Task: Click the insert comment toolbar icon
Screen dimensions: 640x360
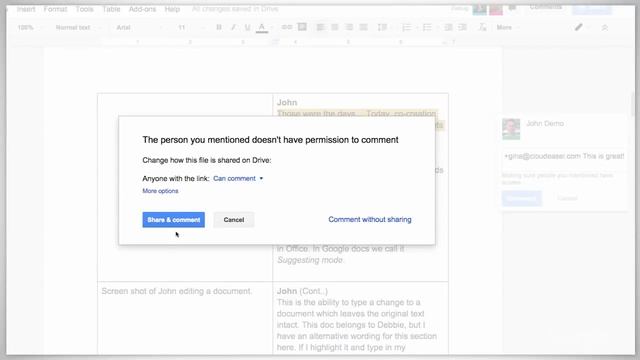Action: tap(302, 27)
